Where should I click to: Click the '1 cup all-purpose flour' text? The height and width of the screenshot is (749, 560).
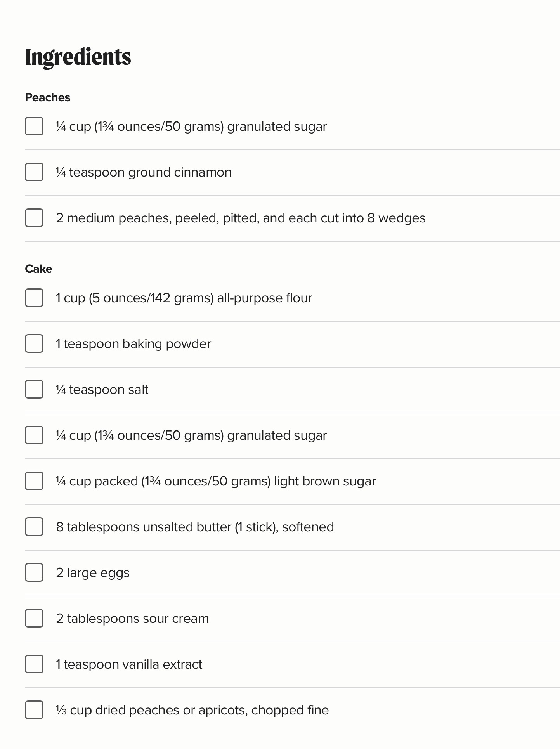pyautogui.click(x=184, y=298)
